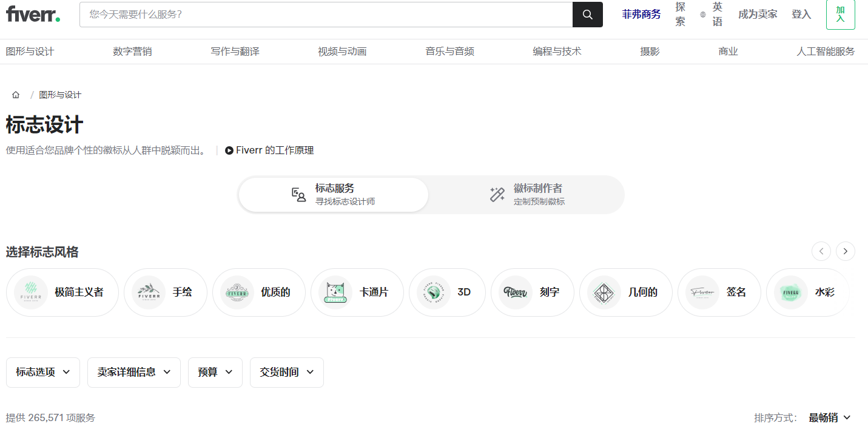This screenshot has width=868, height=432.
Task: Click the play icon beside Fiverr 的工作原理
Action: [229, 150]
